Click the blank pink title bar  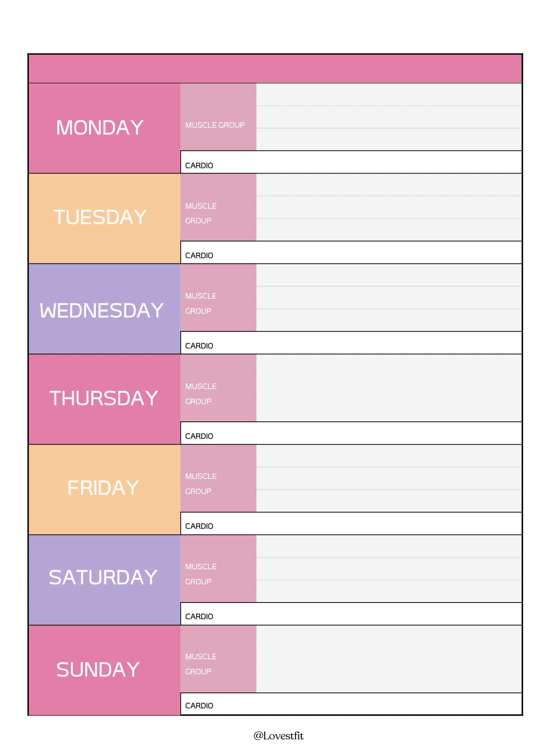tap(275, 68)
